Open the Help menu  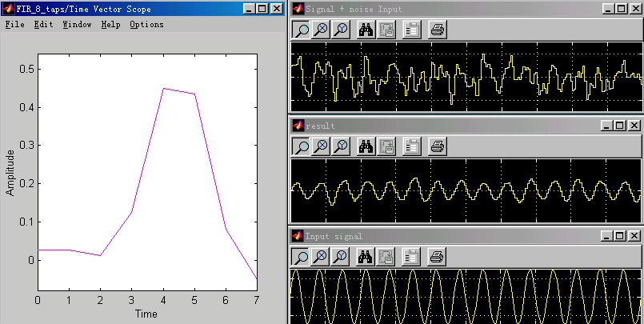tap(110, 24)
